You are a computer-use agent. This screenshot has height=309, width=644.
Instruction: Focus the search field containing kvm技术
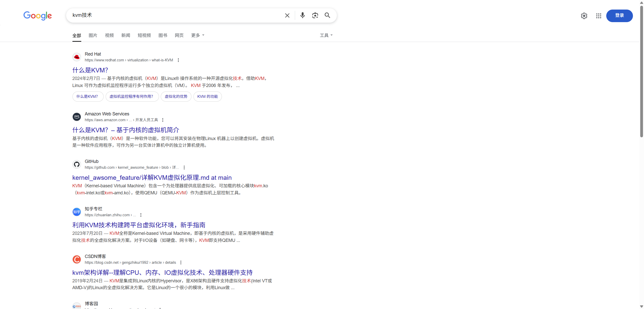pyautogui.click(x=176, y=15)
